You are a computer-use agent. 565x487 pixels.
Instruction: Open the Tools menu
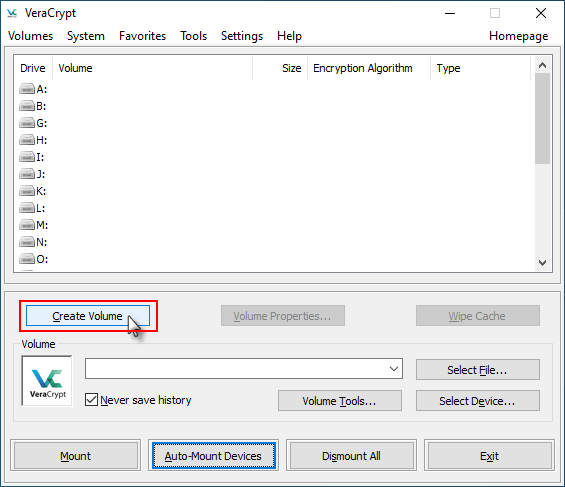click(193, 36)
